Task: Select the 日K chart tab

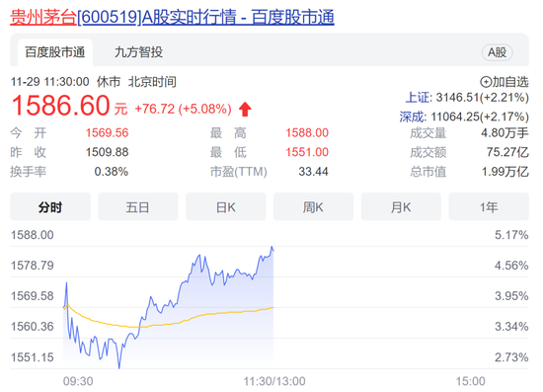Action: coord(225,206)
